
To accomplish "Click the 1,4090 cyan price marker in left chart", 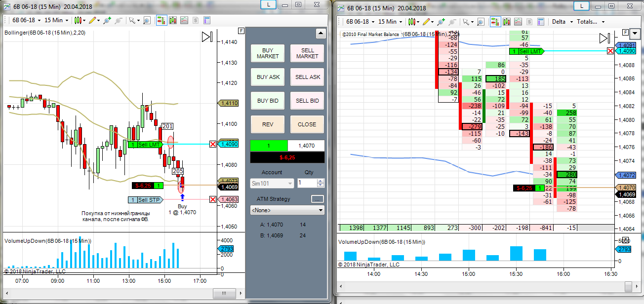I will coord(228,144).
